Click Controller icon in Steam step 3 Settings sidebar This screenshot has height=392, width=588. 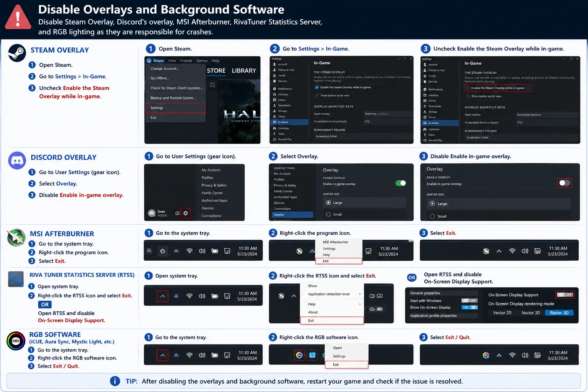[425, 129]
